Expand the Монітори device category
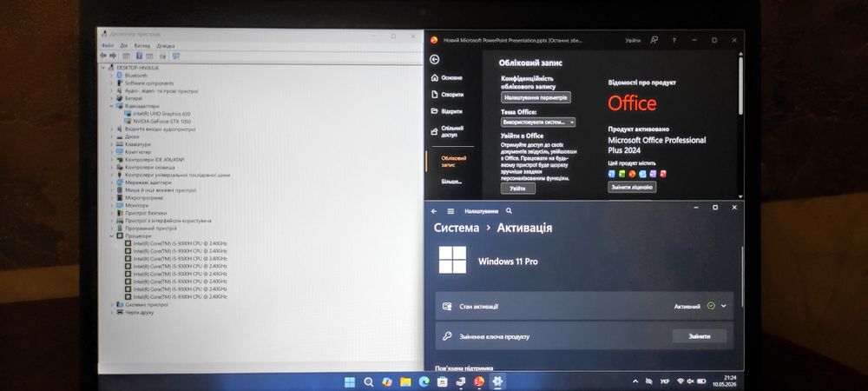 [111, 205]
